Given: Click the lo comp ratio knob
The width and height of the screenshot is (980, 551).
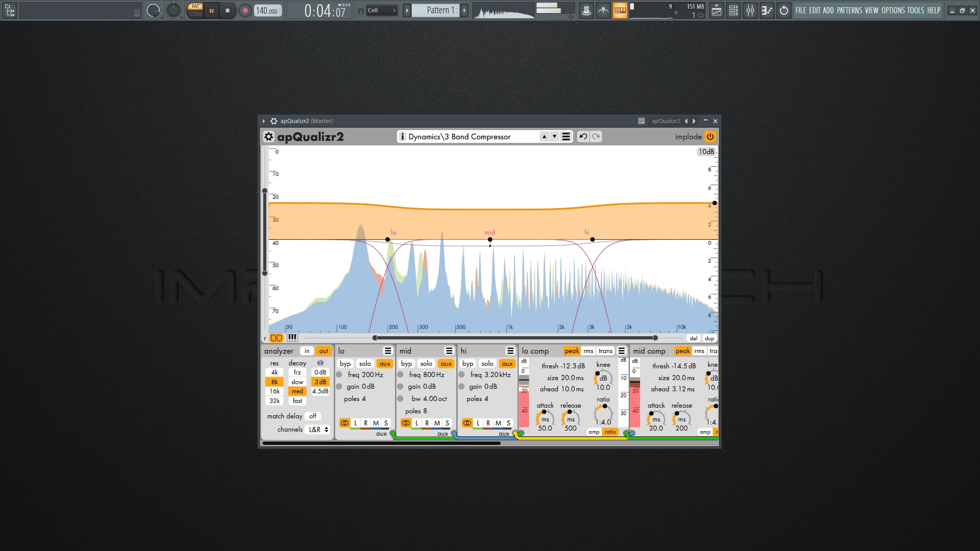Looking at the screenshot, I should 603,413.
